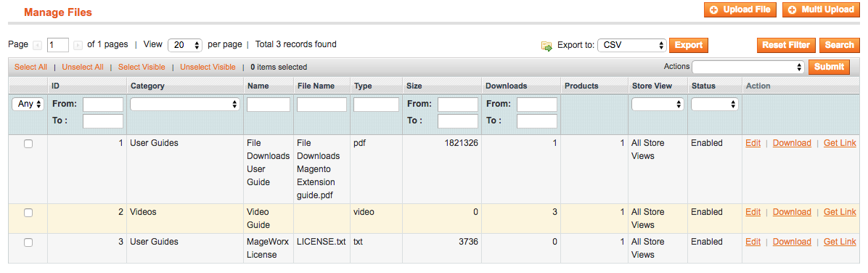The image size is (868, 273).
Task: Sort by the Category column header
Action: [147, 86]
